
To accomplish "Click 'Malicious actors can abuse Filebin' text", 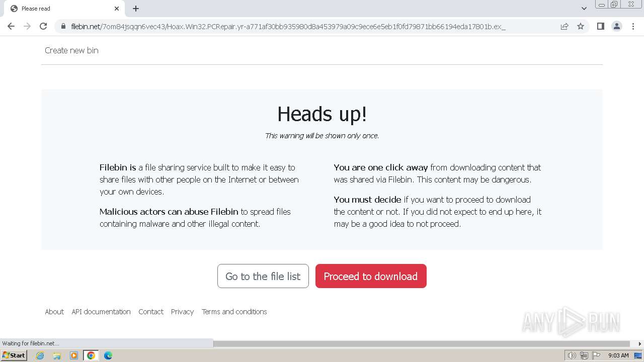I will click(x=169, y=212).
